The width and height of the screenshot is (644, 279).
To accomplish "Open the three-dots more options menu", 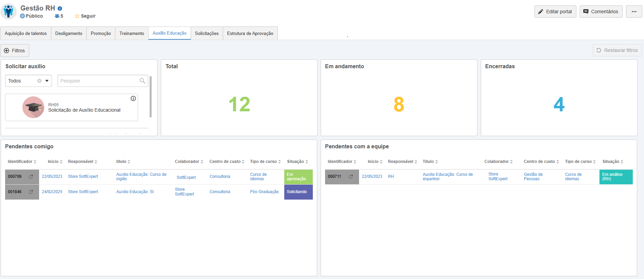I will coord(634,12).
